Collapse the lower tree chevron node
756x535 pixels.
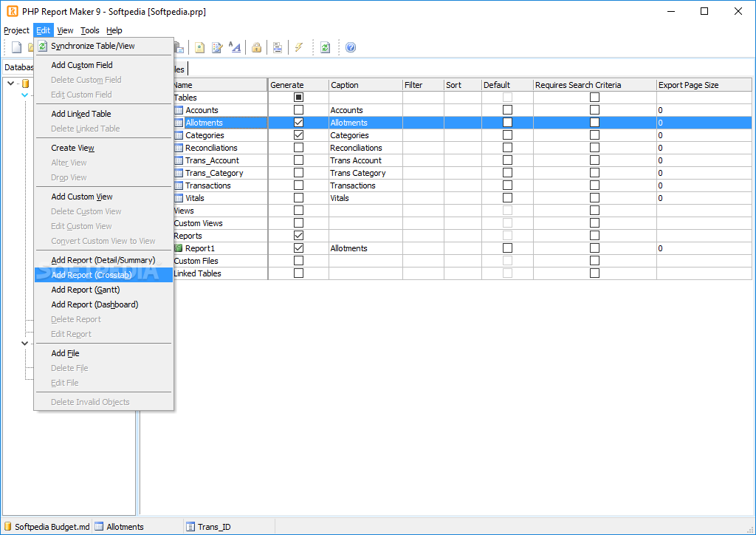click(x=24, y=344)
